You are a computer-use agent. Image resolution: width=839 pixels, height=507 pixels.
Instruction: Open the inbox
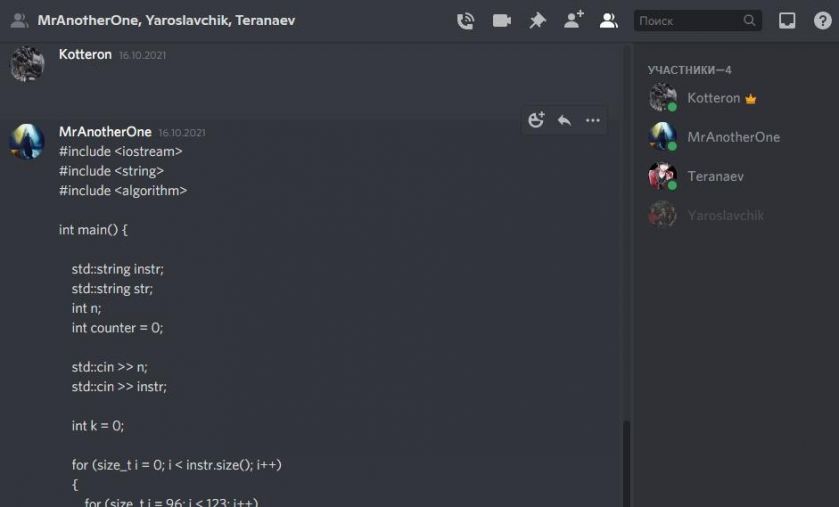(787, 21)
